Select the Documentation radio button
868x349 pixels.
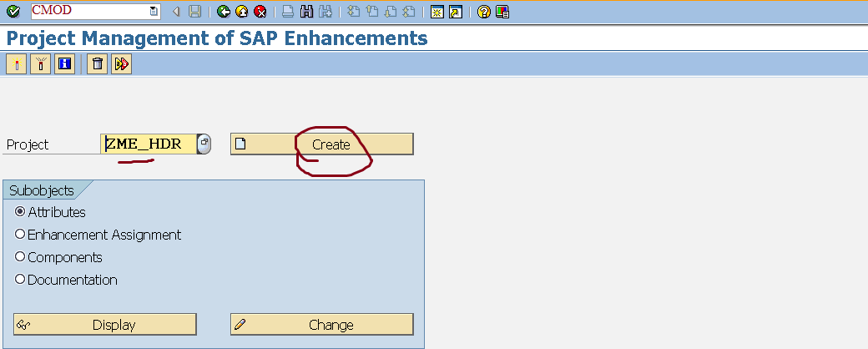point(20,280)
